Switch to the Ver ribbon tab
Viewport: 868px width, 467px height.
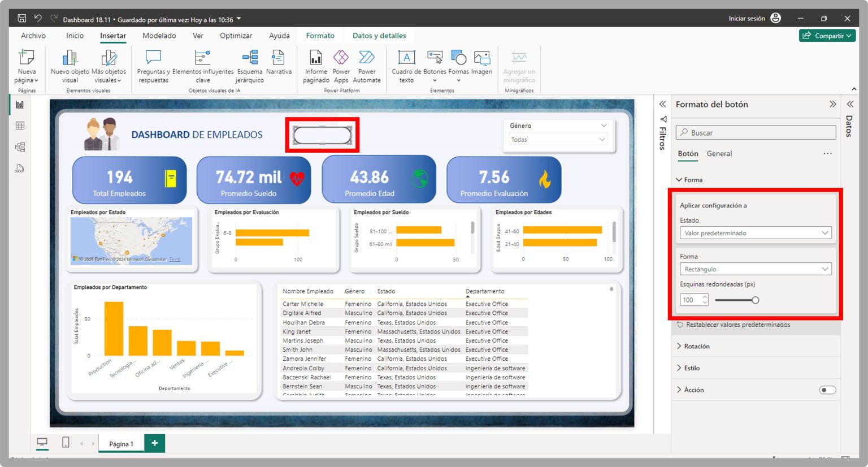(198, 36)
